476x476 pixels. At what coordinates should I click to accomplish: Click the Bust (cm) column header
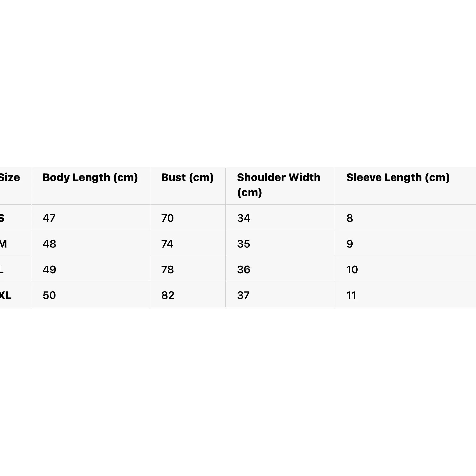(x=187, y=178)
